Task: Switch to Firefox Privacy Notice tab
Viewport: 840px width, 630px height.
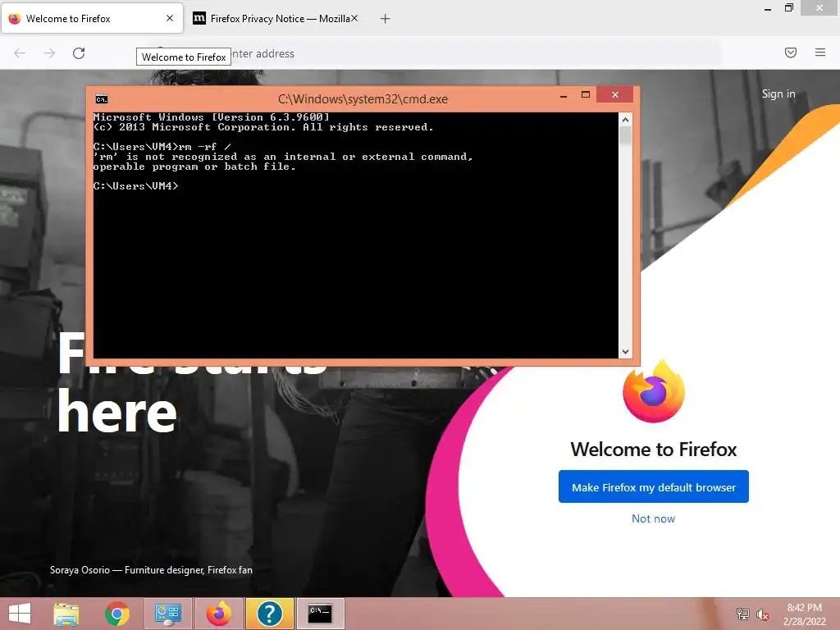Action: (x=275, y=19)
